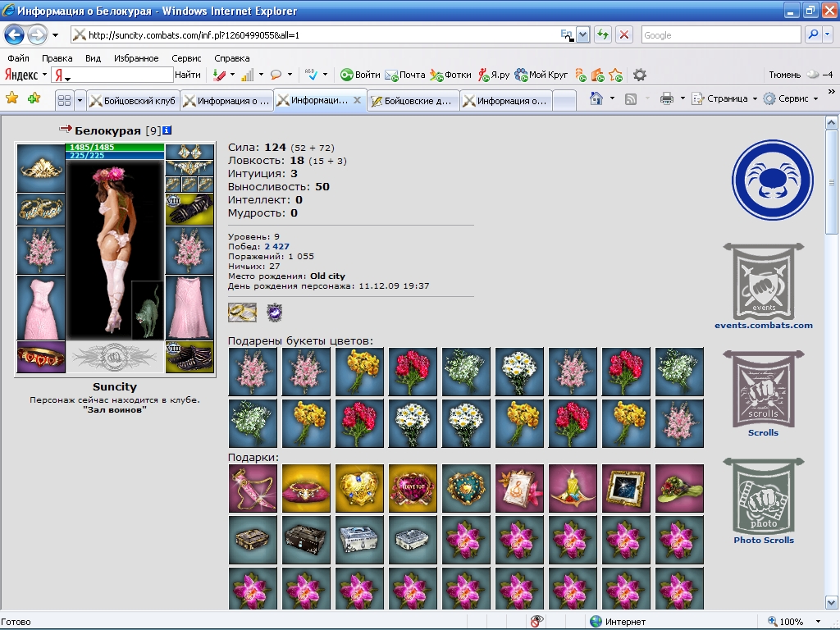
Task: Click the blue info icon beside Белокурая
Action: (x=167, y=130)
